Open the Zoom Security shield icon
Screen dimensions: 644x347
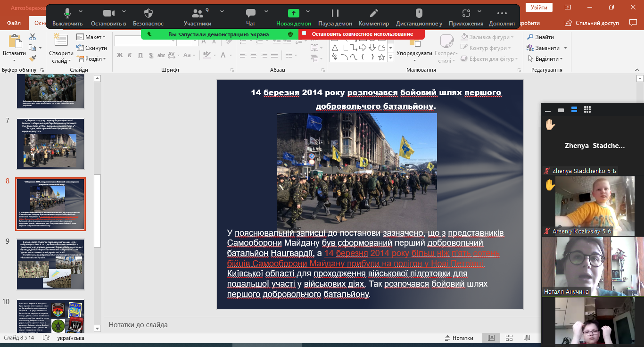click(x=148, y=14)
